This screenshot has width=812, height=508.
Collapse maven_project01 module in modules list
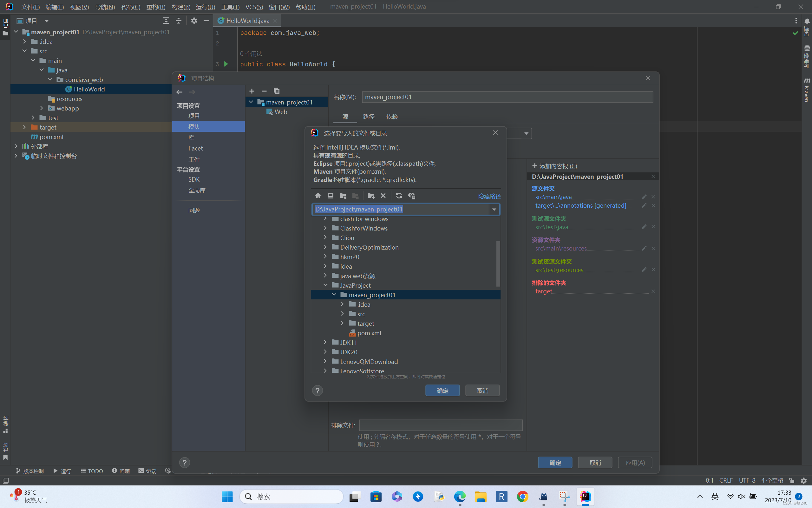[x=251, y=102]
